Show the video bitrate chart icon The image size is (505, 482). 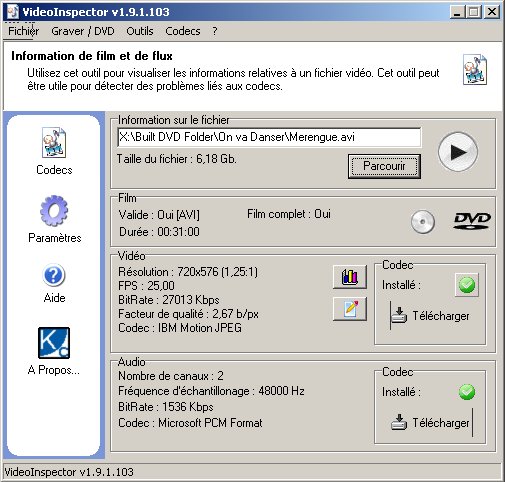pos(350,277)
